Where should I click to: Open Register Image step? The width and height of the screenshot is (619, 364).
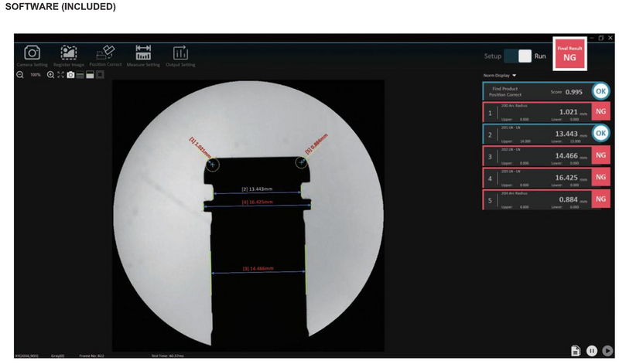click(69, 54)
